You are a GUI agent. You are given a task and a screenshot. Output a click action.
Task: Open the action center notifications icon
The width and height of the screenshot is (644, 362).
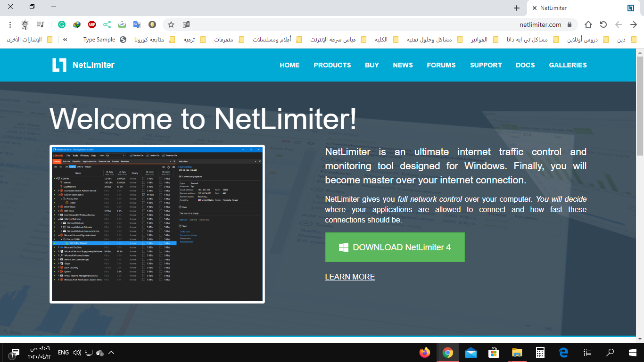pyautogui.click(x=15, y=353)
